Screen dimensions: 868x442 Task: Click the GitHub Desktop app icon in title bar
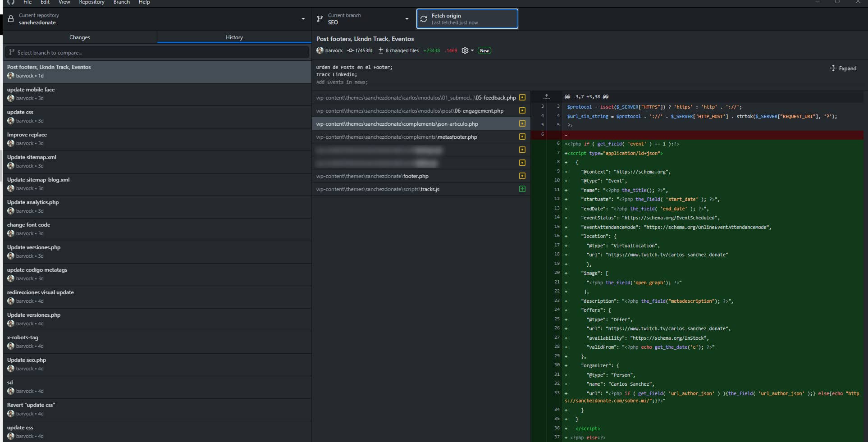11,2
